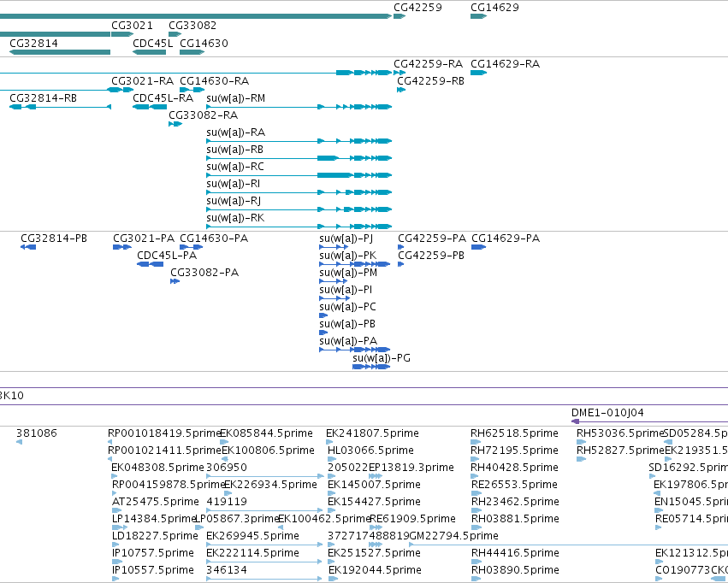The height and width of the screenshot is (583, 728).
Task: Click the CDC45L-RA transcript label
Action: pyautogui.click(x=163, y=98)
